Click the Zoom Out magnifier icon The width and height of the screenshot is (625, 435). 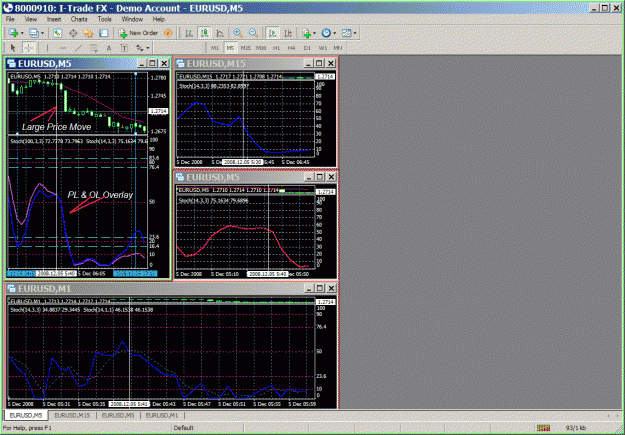click(x=253, y=33)
